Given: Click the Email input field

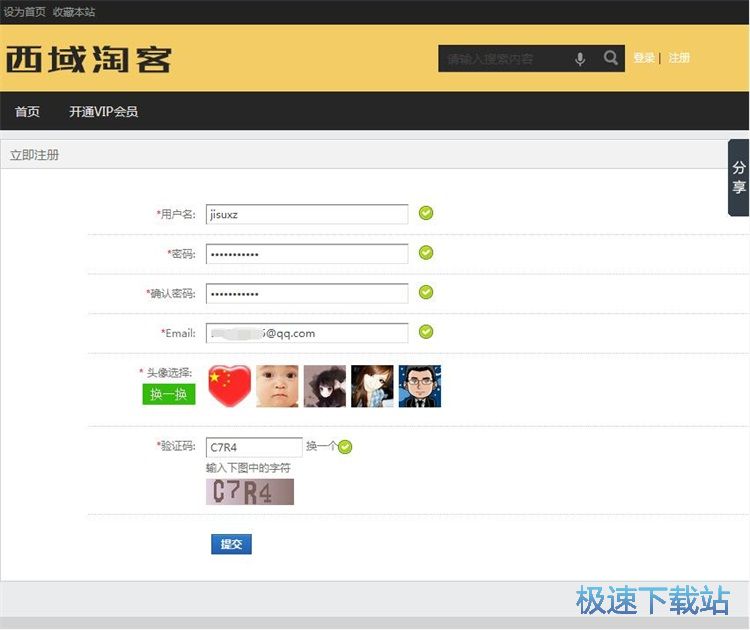Looking at the screenshot, I should click(307, 333).
